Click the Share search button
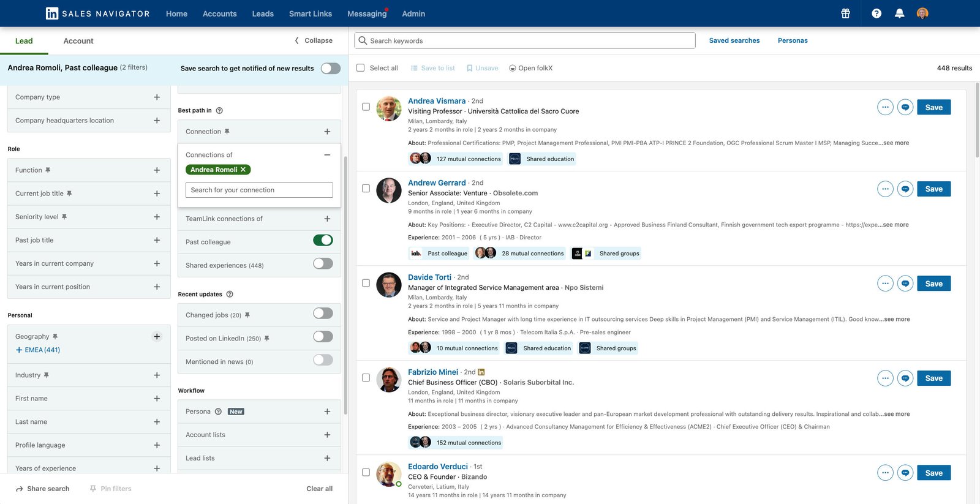 [x=42, y=489]
